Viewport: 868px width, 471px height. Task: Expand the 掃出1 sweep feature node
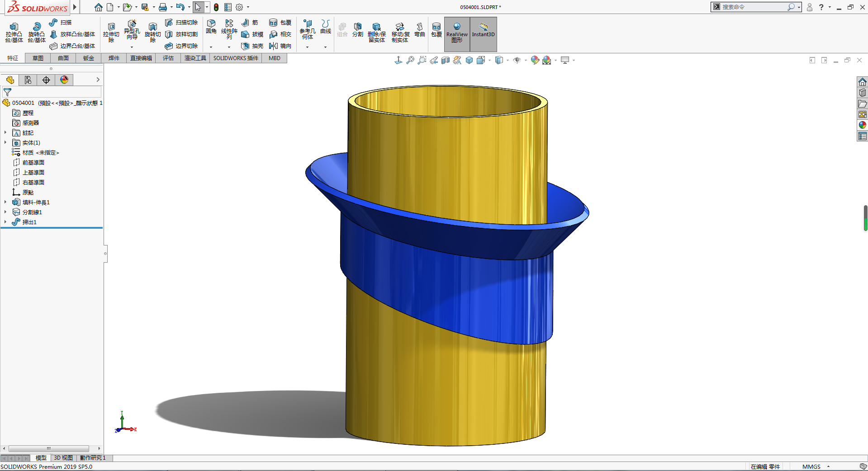(x=5, y=222)
